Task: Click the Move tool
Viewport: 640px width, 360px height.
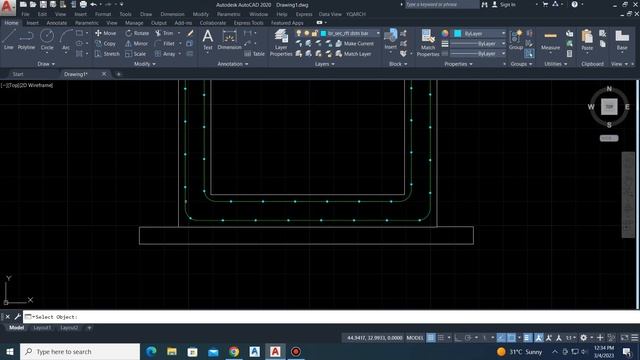Action: [106, 33]
